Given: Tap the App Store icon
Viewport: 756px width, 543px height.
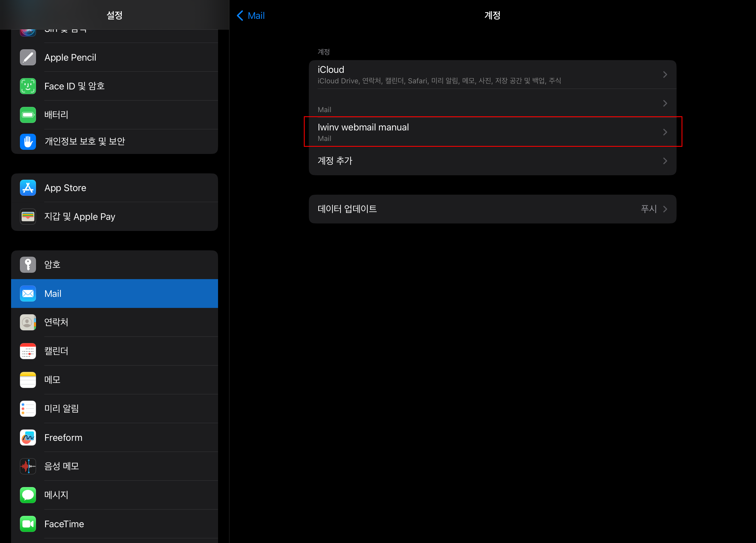Looking at the screenshot, I should 28,188.
